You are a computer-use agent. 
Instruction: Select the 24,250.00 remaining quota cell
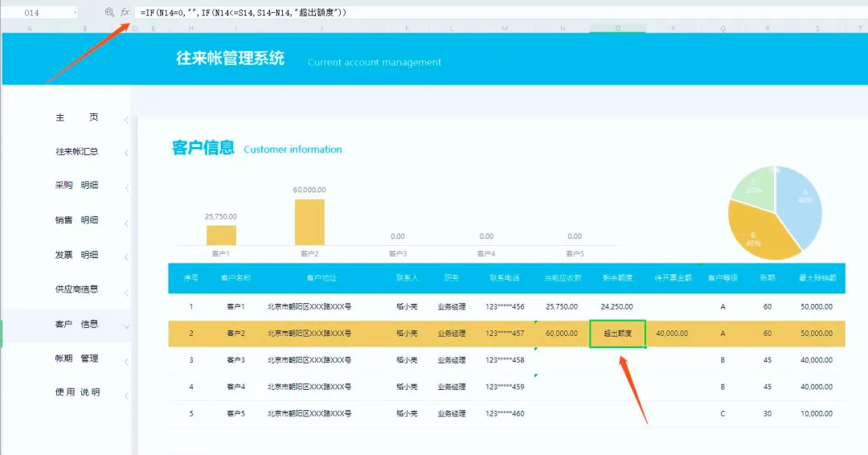(617, 306)
